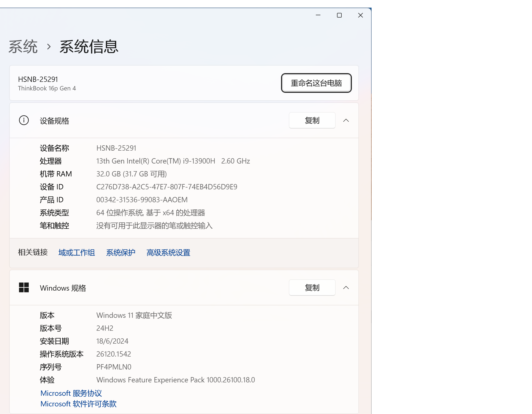Go back to 系统 breadcrumb
The width and height of the screenshot is (532, 414).
pos(23,47)
